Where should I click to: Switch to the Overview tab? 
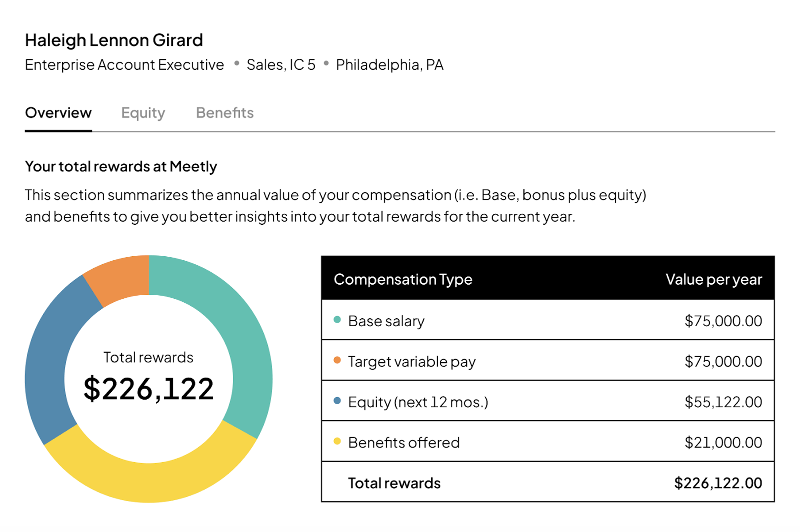tap(58, 113)
